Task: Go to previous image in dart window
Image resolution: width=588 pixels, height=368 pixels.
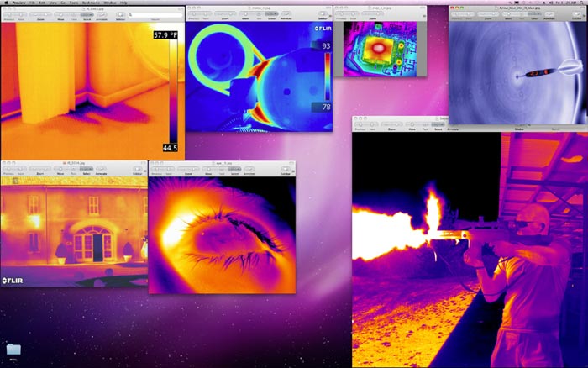Action: tap(457, 14)
